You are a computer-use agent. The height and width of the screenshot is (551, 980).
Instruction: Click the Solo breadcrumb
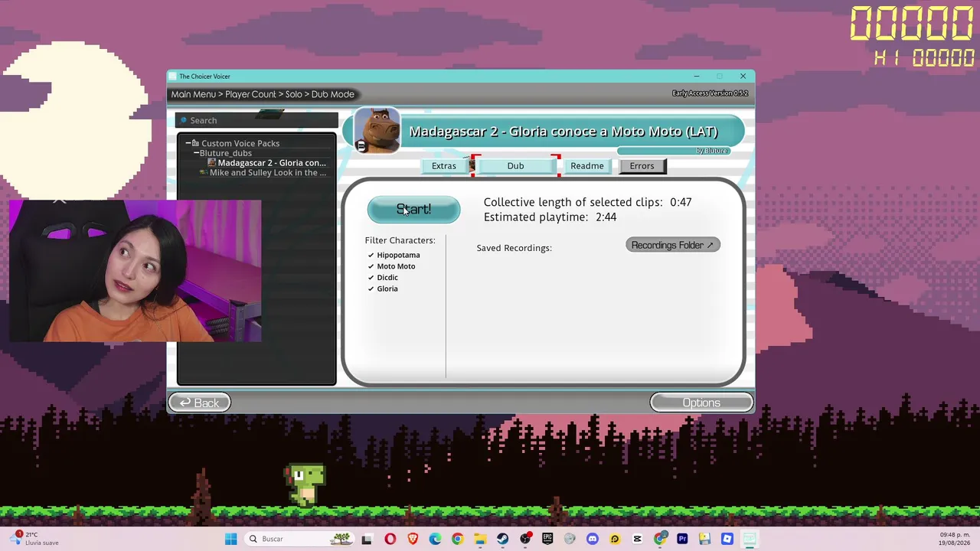pos(294,94)
